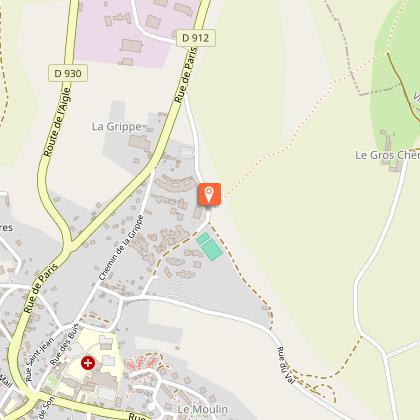Click the Route de l'Aigle road label
The width and height of the screenshot is (420, 420).
(x=57, y=122)
